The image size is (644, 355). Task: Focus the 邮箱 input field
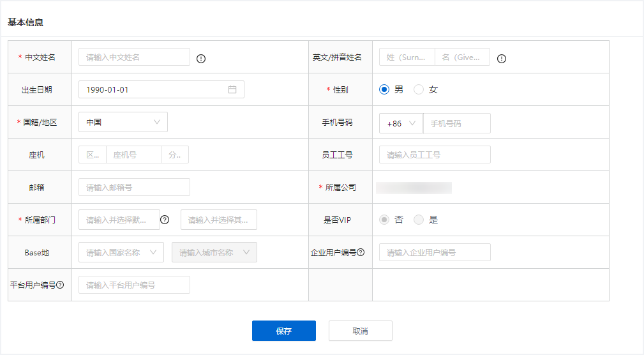[x=134, y=187]
